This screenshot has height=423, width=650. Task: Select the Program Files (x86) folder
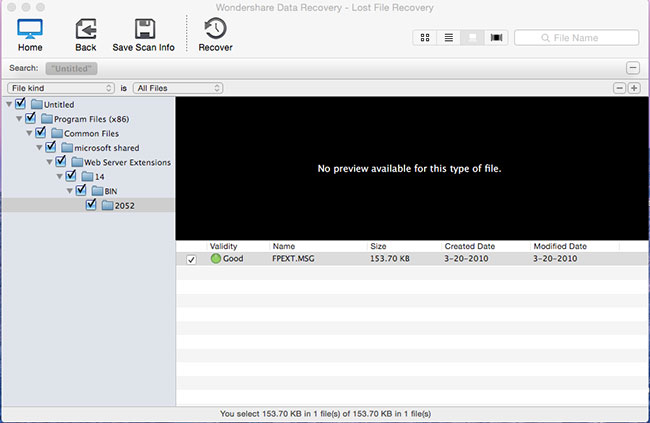(85, 119)
